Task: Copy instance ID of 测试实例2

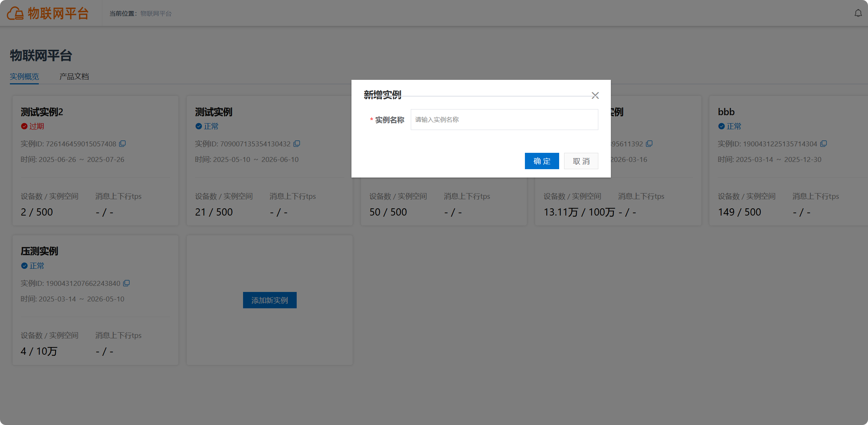Action: tap(122, 144)
